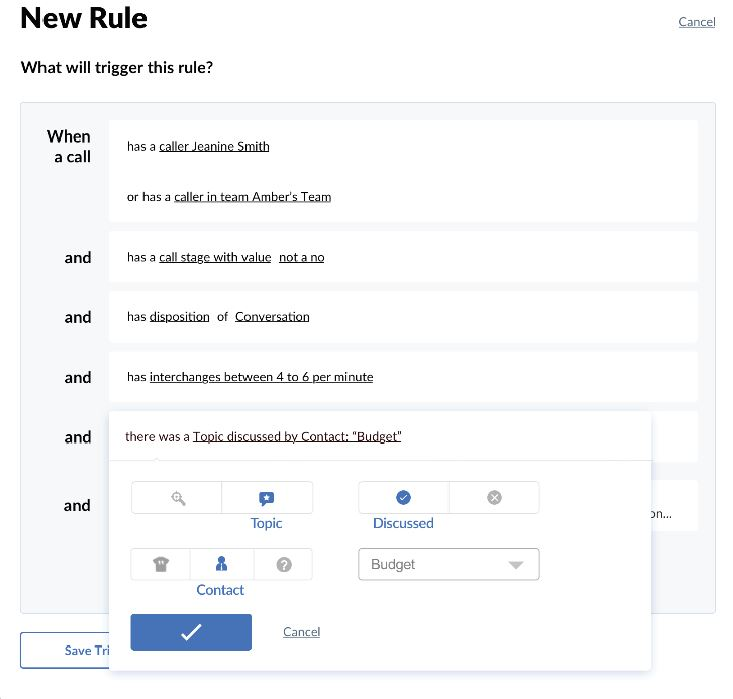
Task: Edit the caller in team Amber's Team condition
Action: click(252, 197)
